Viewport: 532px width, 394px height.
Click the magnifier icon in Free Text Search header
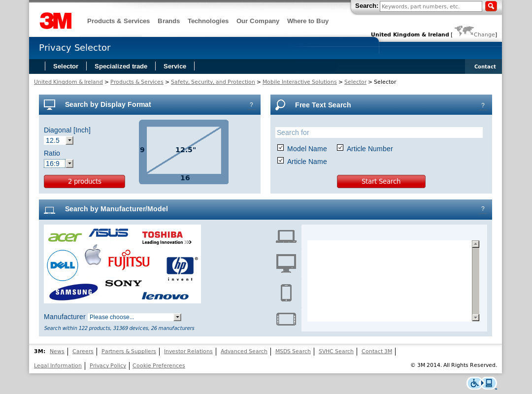[x=280, y=105]
